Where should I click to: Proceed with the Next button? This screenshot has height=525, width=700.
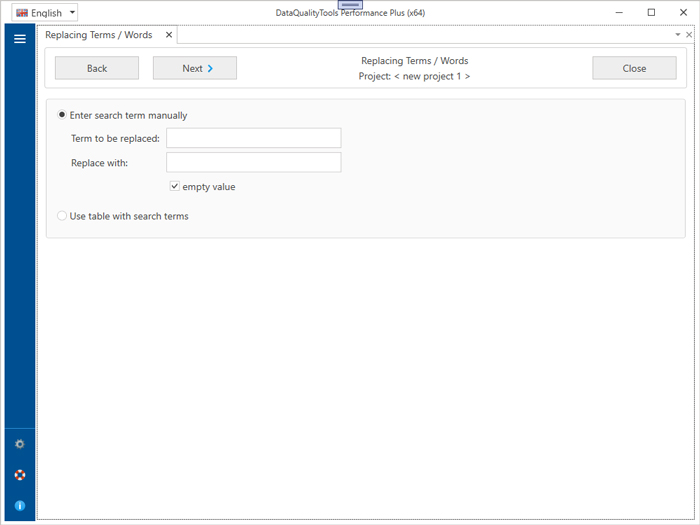pyautogui.click(x=195, y=68)
